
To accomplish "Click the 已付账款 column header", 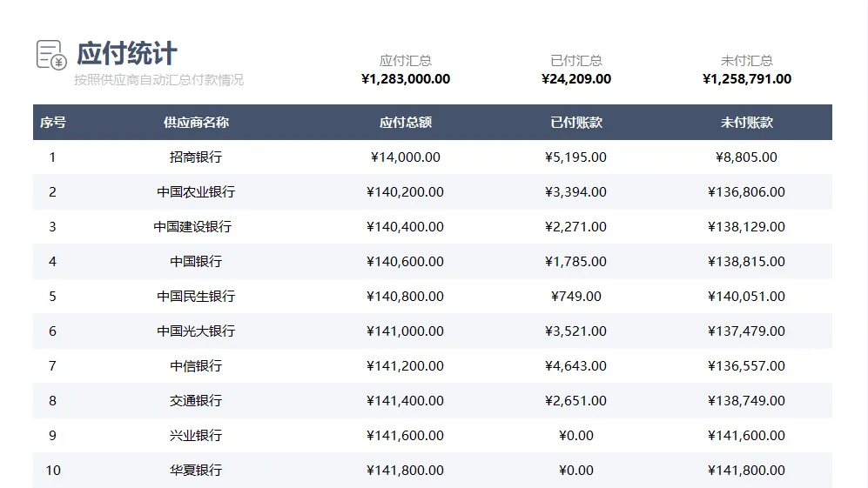I will click(575, 123).
